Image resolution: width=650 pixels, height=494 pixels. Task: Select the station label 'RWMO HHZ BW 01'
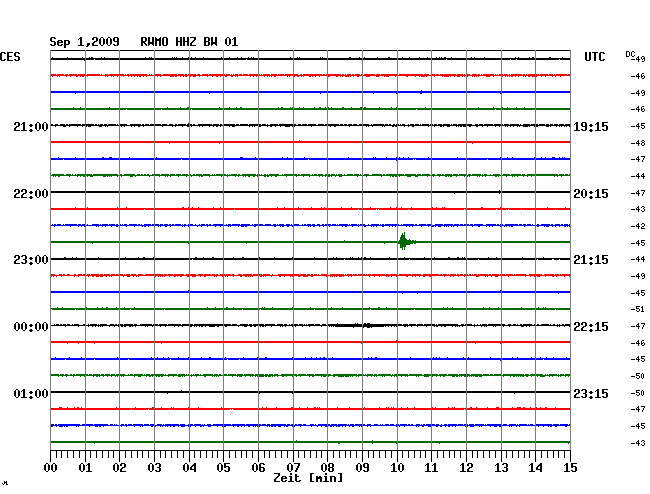[189, 42]
